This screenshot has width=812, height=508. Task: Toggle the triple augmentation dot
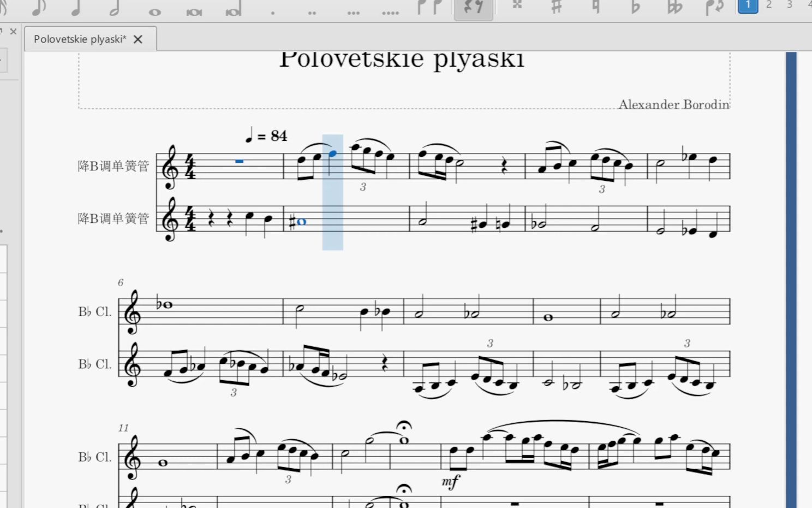coord(353,13)
